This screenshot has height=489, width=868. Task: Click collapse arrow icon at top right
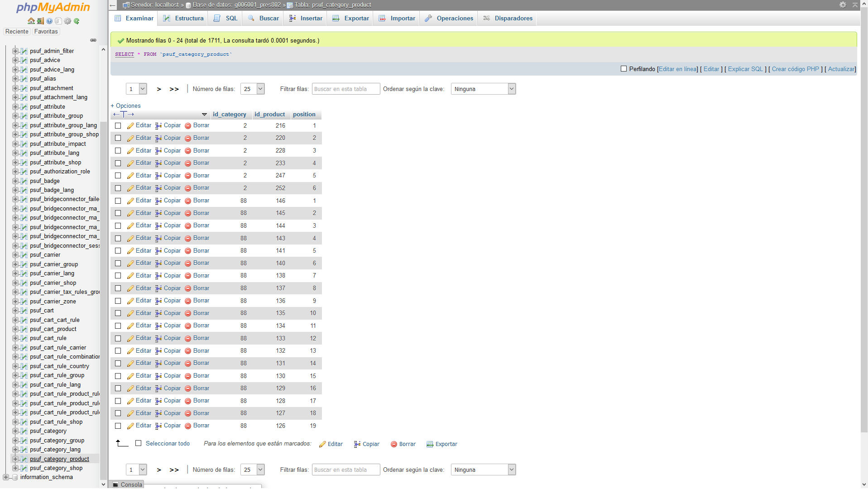pos(855,5)
